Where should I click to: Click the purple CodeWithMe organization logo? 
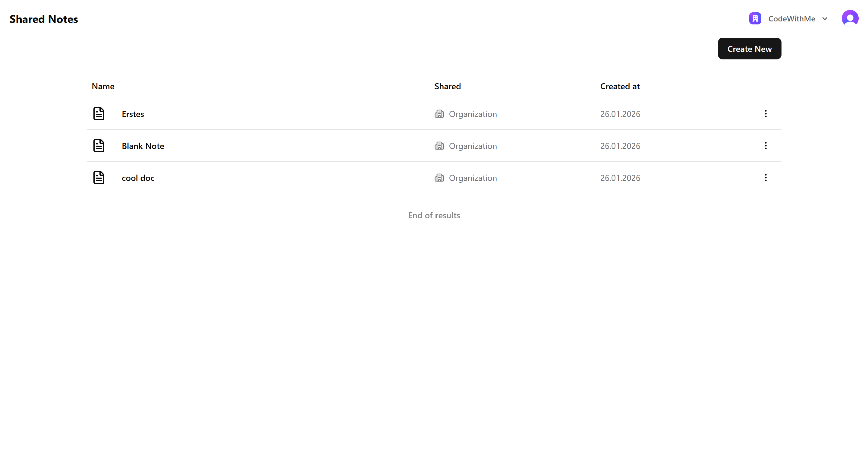point(755,18)
